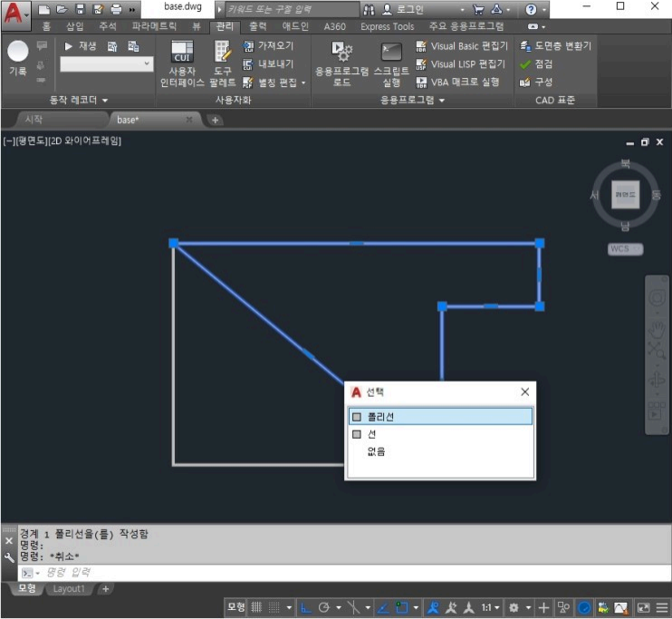Close the base* drawing tab
The height and width of the screenshot is (619, 672).
(189, 120)
